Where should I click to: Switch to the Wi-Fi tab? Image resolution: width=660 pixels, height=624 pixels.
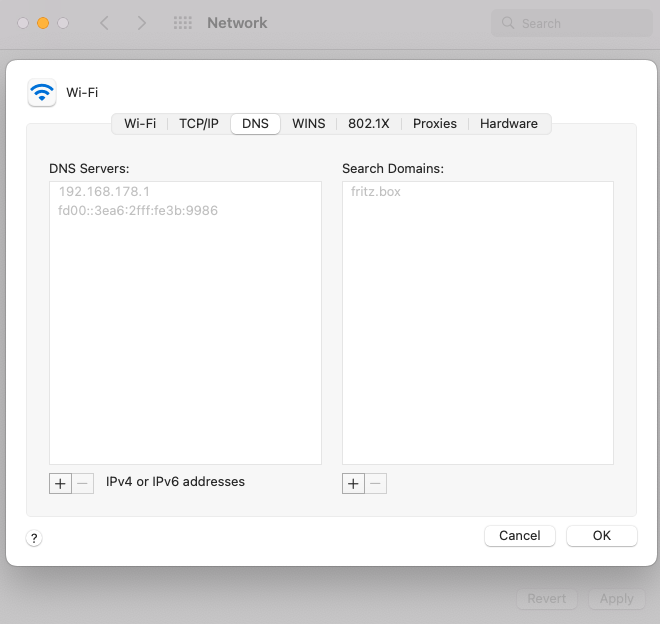point(140,124)
